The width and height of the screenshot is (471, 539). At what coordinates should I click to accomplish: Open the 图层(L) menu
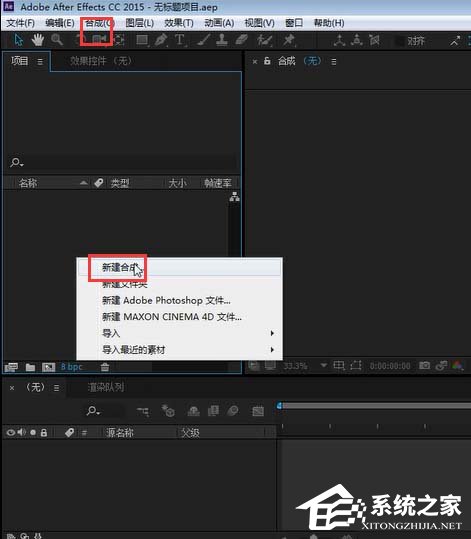click(140, 23)
